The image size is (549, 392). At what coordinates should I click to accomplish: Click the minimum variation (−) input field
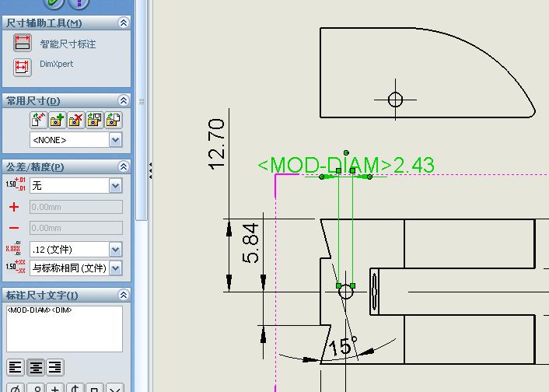pyautogui.click(x=76, y=228)
